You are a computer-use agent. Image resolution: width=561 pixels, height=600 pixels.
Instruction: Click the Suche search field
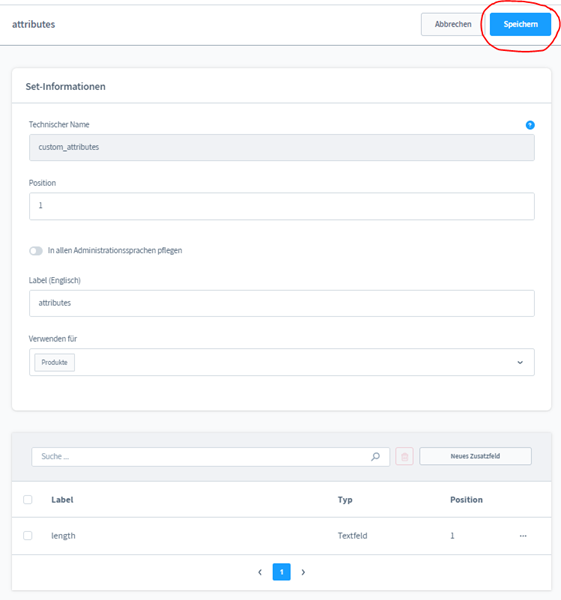tap(210, 457)
